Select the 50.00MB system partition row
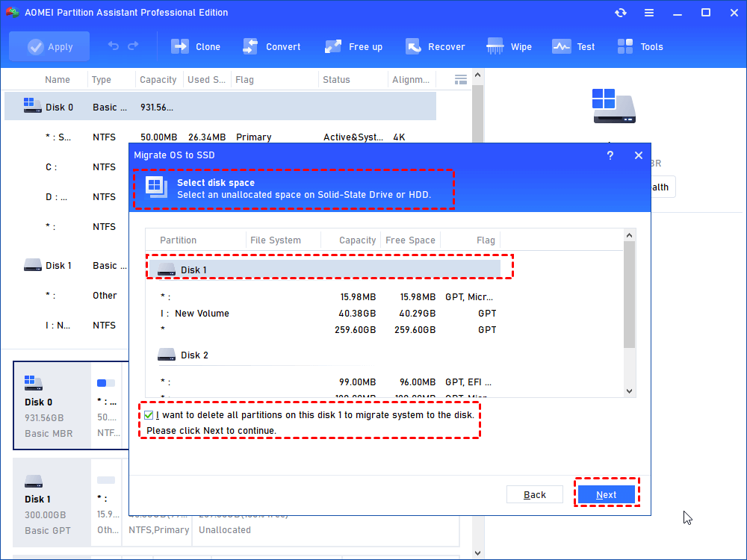 [x=220, y=137]
